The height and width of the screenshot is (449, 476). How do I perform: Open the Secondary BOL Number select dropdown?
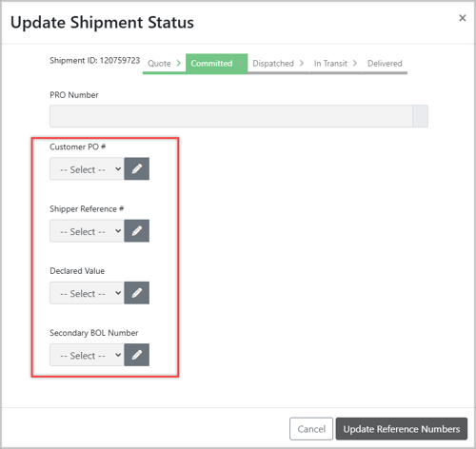87,355
